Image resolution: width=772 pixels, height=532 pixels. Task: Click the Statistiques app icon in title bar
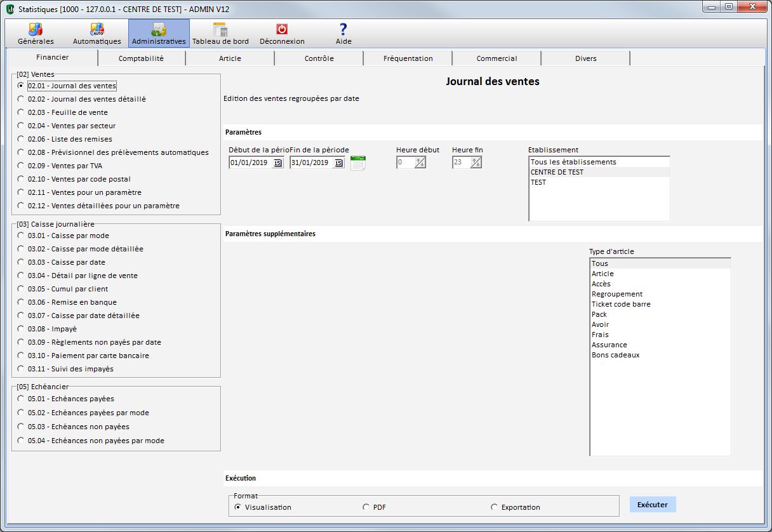(10, 9)
